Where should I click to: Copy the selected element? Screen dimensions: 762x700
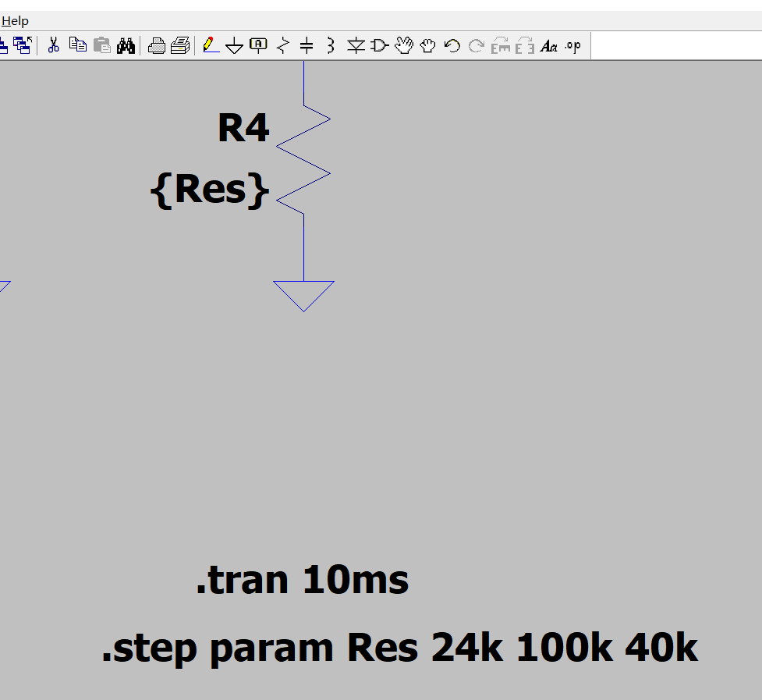pyautogui.click(x=77, y=46)
